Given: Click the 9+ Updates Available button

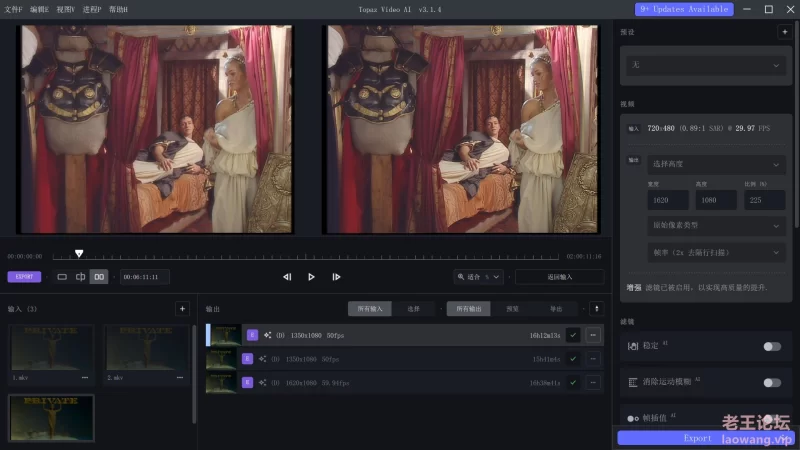Looking at the screenshot, I should tap(684, 9).
